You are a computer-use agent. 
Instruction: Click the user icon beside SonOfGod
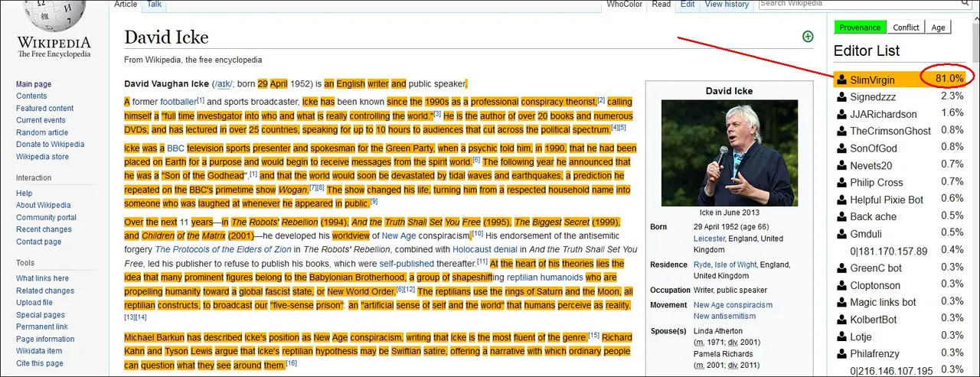(842, 148)
